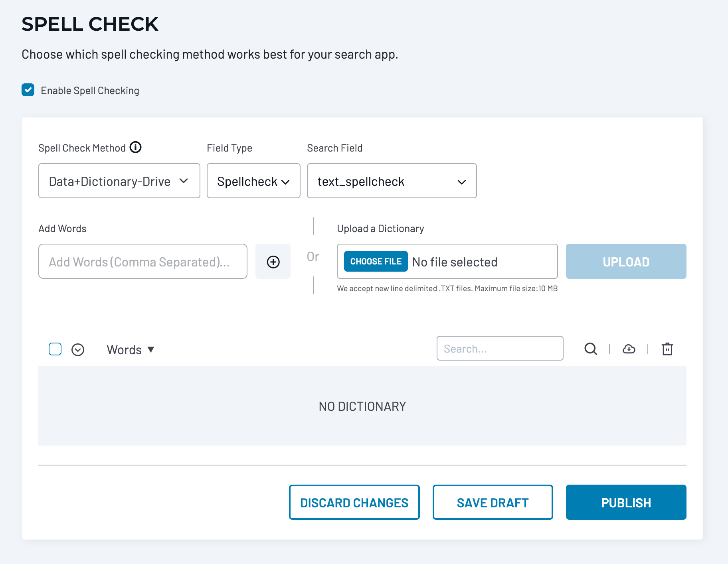Open the Spellcheck field type dropdown
The height and width of the screenshot is (564, 728).
(253, 181)
